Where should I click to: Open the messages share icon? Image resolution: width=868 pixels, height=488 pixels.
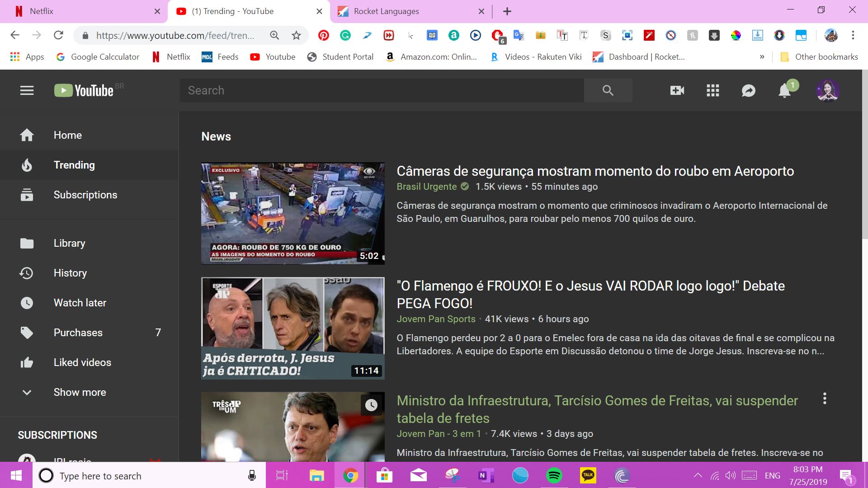point(748,91)
